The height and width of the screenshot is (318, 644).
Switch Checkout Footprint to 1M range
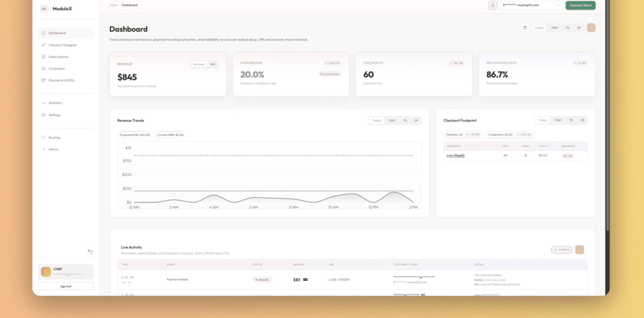coord(582,120)
